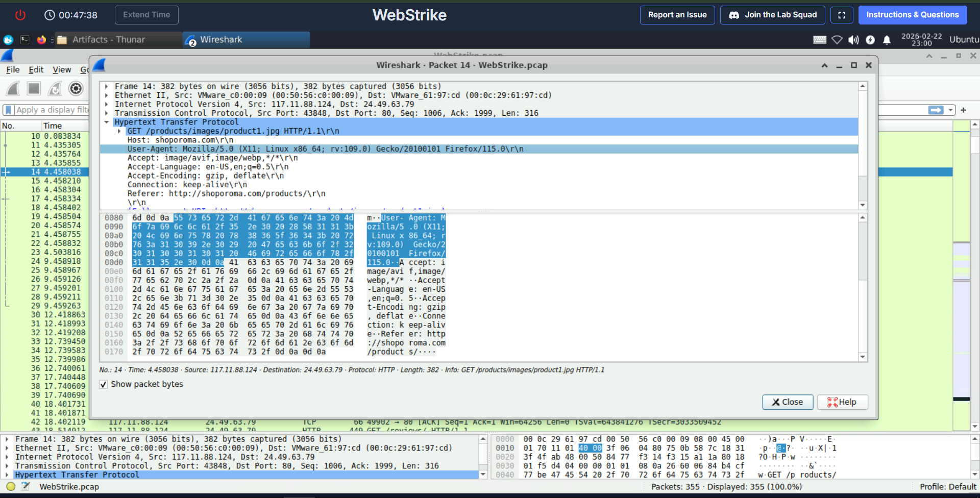Expand Internet Protocol Version 4 in dialog
This screenshot has height=498, width=980.
107,105
